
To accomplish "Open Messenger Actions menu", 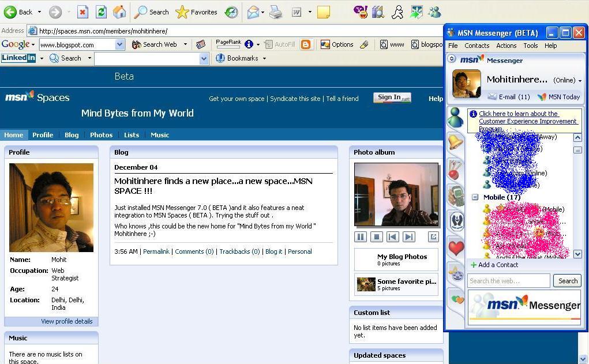I will click(x=507, y=46).
